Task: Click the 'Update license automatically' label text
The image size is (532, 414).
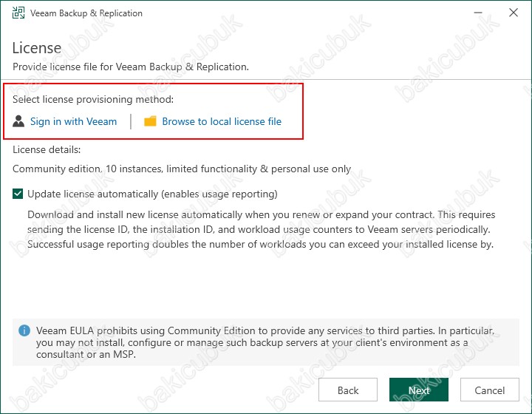Action: pyautogui.click(x=152, y=194)
